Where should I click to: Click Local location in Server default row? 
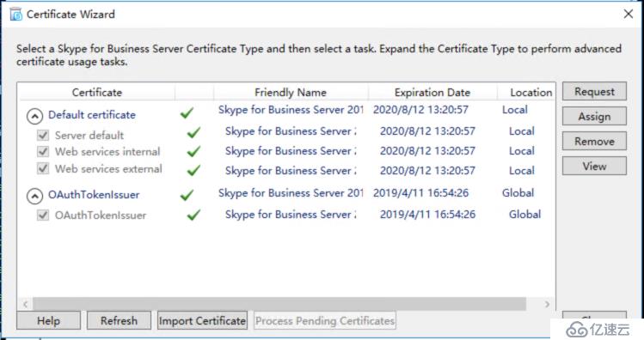522,131
